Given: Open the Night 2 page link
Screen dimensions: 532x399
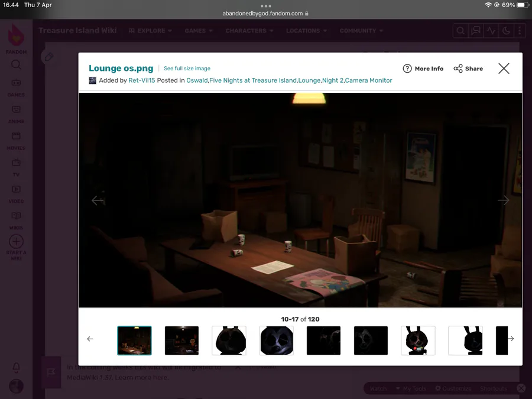Looking at the screenshot, I should coord(332,80).
